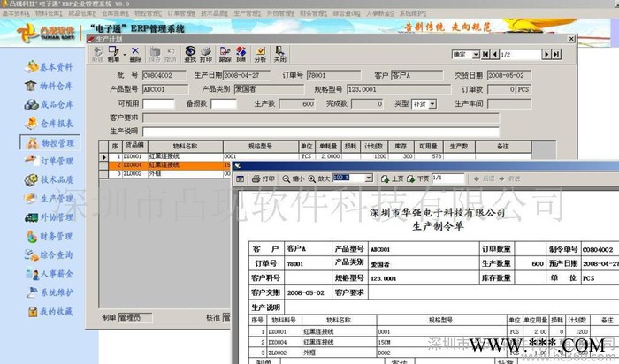The image size is (619, 364).
Task: Go to previous record navigation arrow
Action: coord(494,55)
